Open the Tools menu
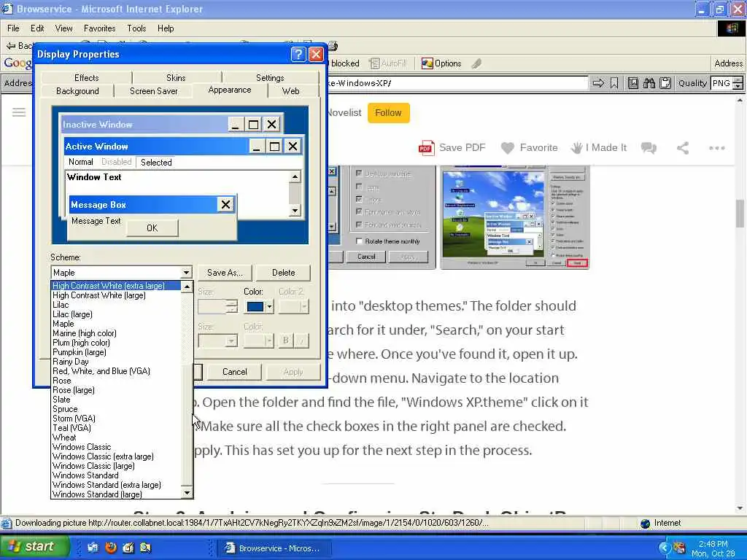Viewport: 747px width, 560px height. (x=136, y=28)
